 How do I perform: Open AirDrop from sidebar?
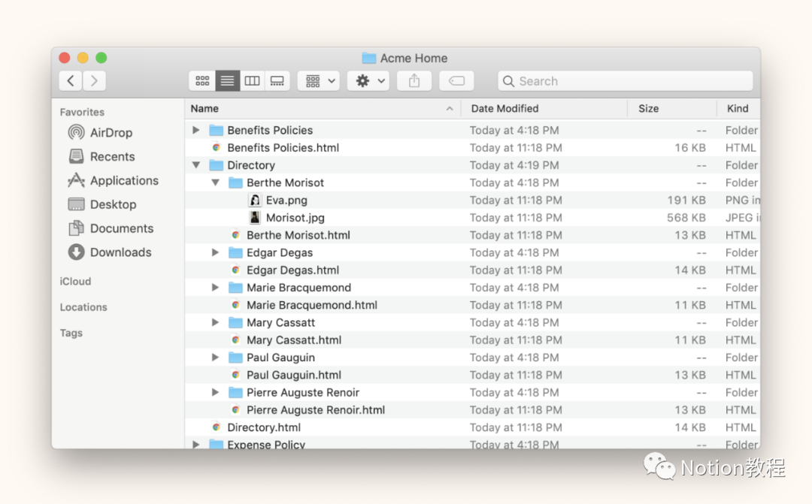(x=111, y=133)
